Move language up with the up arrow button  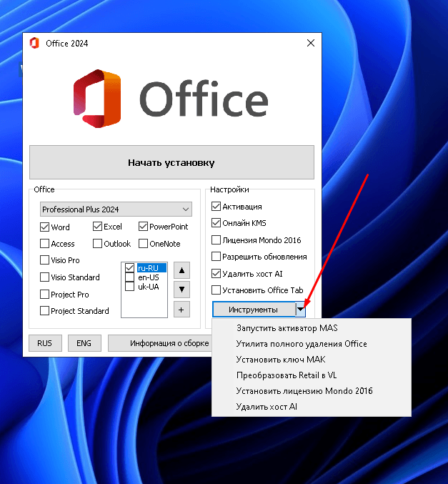(x=181, y=270)
